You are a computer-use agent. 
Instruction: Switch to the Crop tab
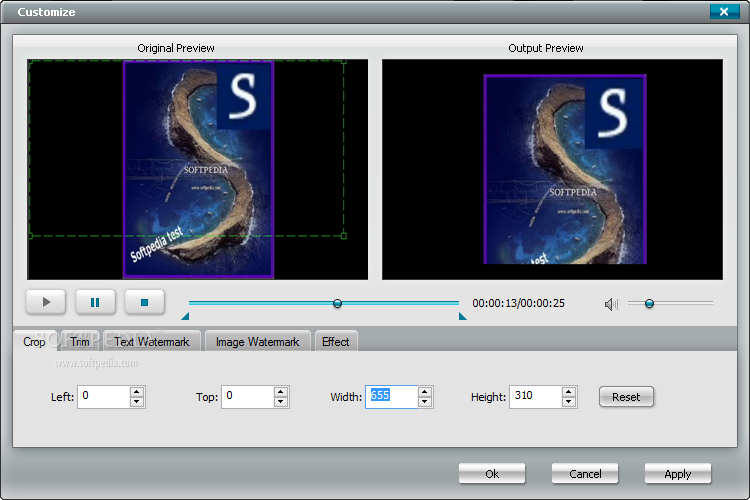coord(34,342)
